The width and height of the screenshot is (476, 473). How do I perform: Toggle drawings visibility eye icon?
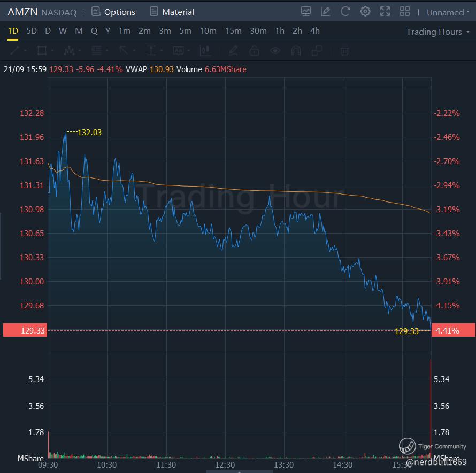point(275,50)
